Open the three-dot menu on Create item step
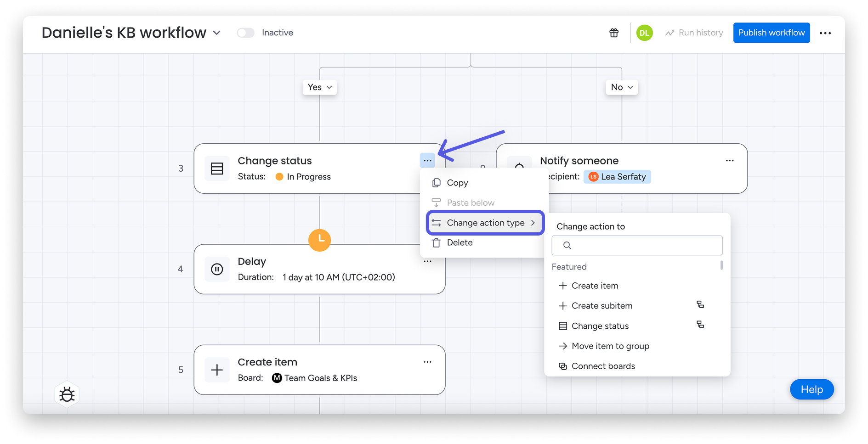 coord(427,362)
